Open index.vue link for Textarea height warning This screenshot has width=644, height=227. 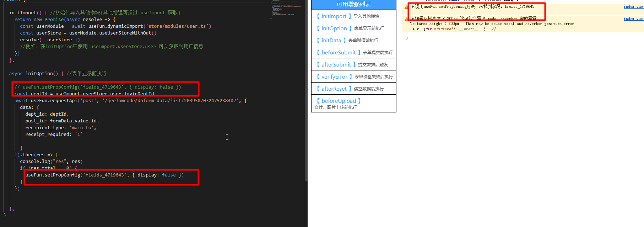pos(633,19)
